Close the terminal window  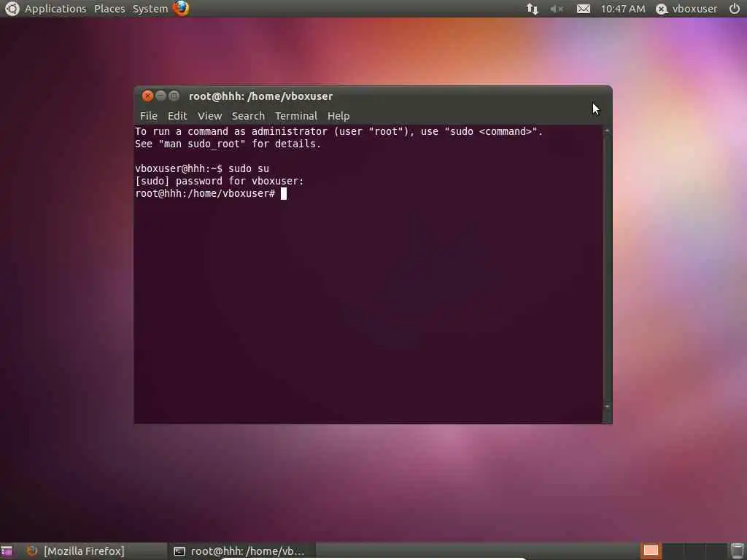147,96
